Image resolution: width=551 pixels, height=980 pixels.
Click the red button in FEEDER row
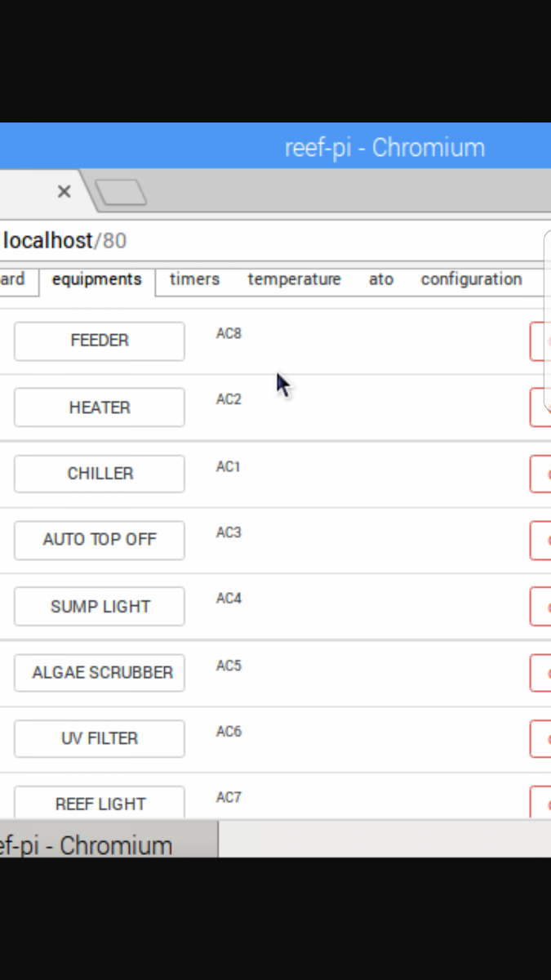[540, 341]
